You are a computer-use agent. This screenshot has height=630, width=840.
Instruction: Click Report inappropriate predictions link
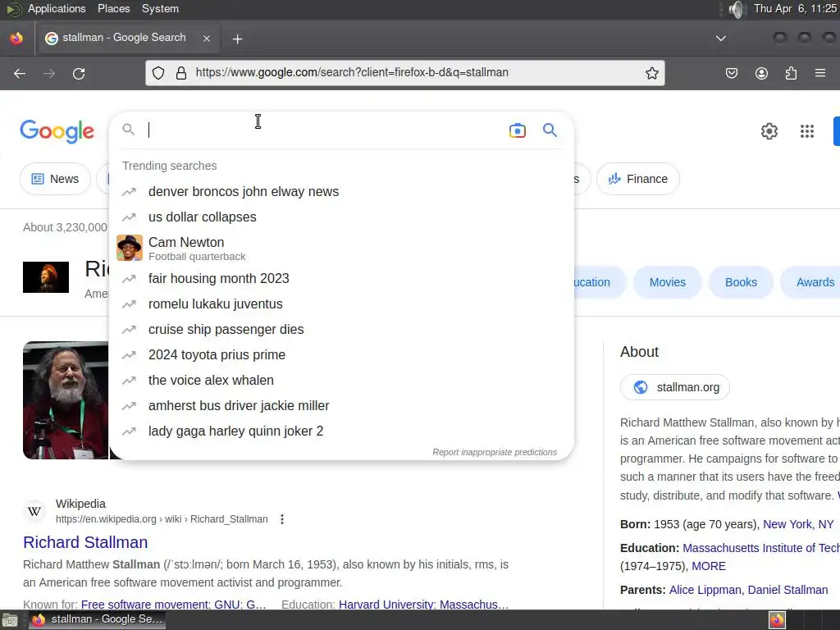495,452
